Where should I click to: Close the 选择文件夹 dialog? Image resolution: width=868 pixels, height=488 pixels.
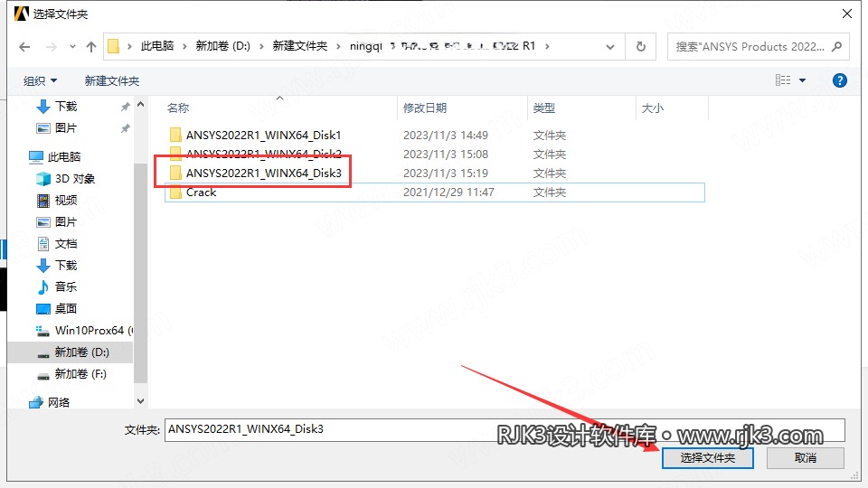point(847,14)
